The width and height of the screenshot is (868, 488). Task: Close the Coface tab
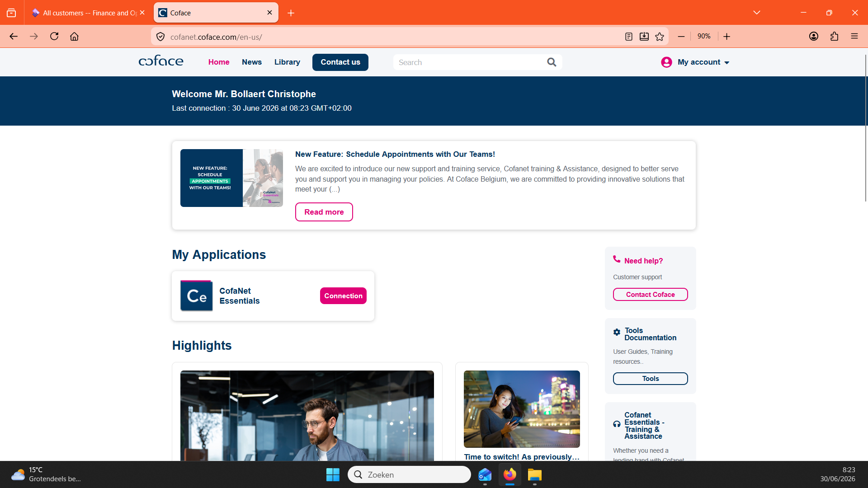[270, 13]
